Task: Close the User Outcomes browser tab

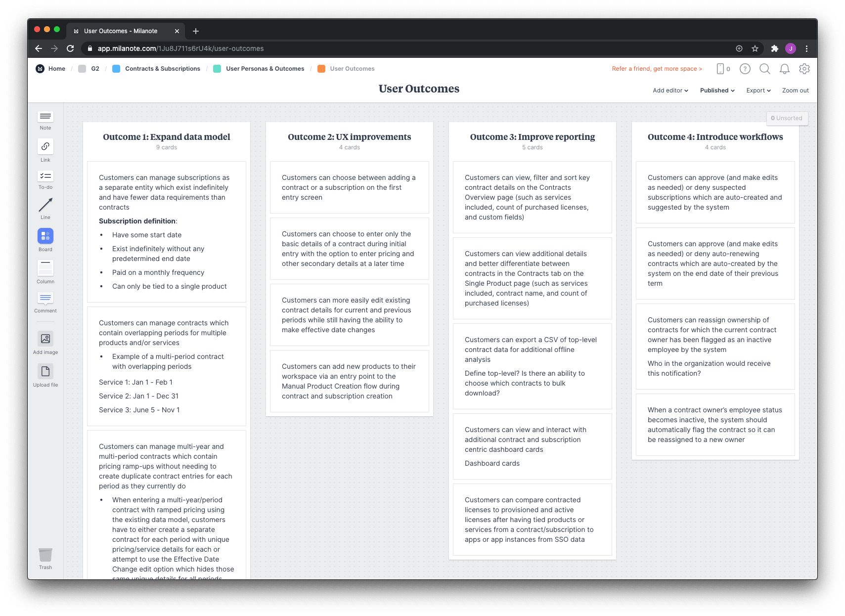Action: click(x=177, y=31)
